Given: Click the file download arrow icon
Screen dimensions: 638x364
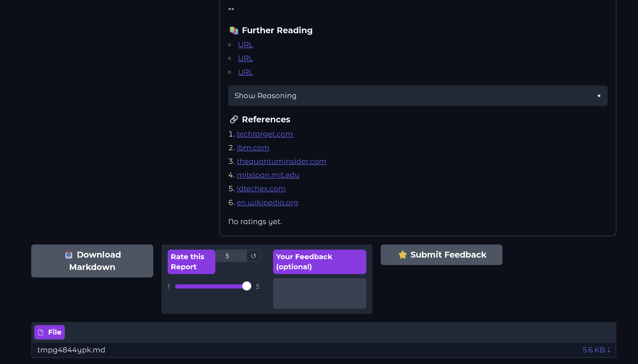Looking at the screenshot, I should tap(609, 350).
